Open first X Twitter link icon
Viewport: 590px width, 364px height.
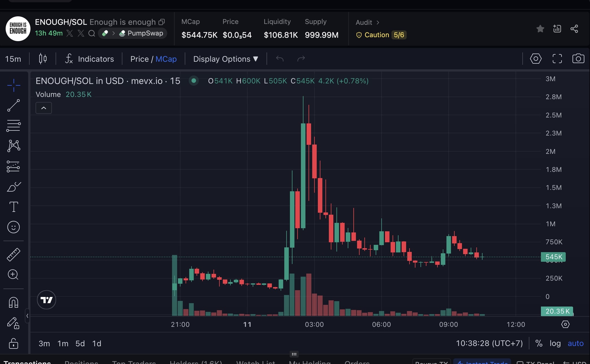70,33
